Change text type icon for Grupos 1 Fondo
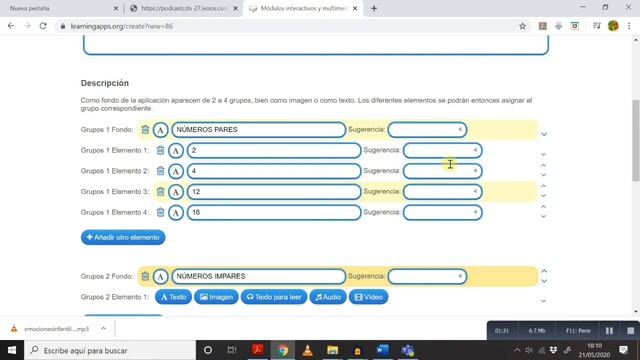This screenshot has height=360, width=640. click(160, 130)
